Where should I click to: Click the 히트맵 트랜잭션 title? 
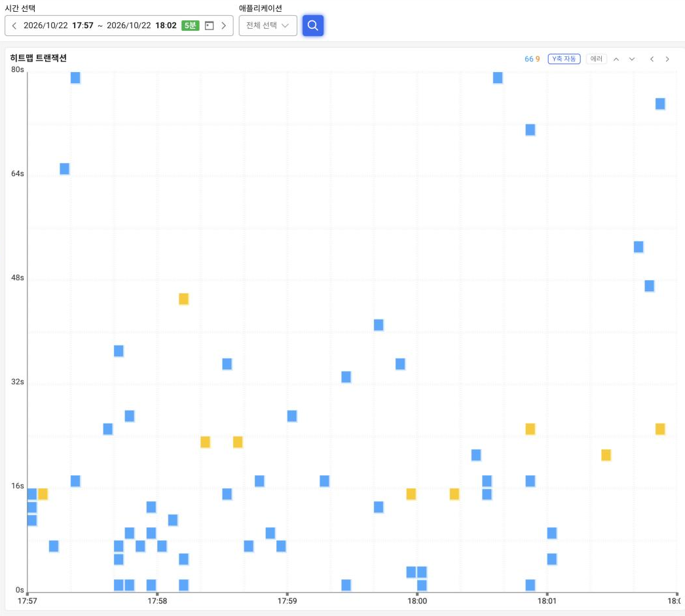coord(39,58)
